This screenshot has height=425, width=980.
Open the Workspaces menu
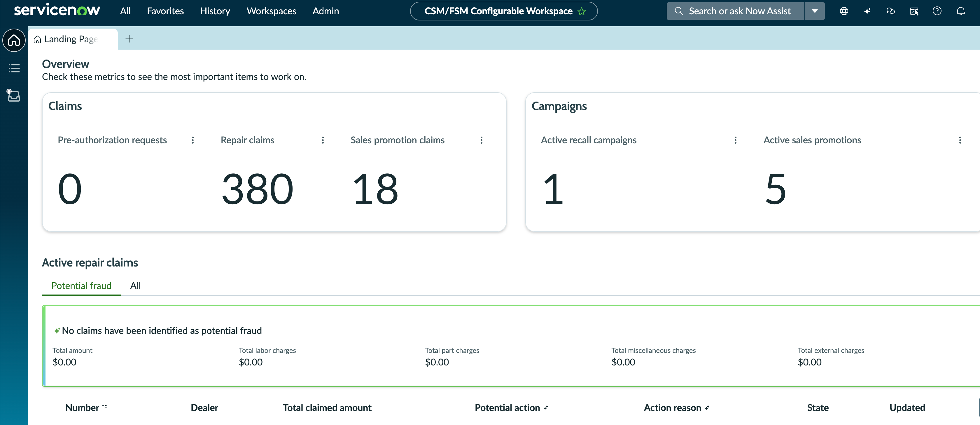pyautogui.click(x=271, y=11)
